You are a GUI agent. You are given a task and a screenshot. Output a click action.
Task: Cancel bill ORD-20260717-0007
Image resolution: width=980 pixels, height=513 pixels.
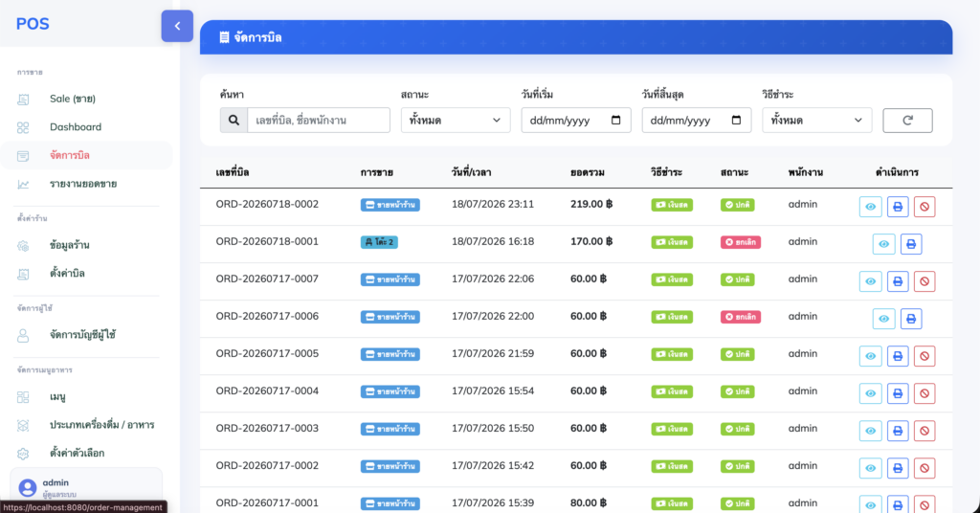pyautogui.click(x=924, y=281)
